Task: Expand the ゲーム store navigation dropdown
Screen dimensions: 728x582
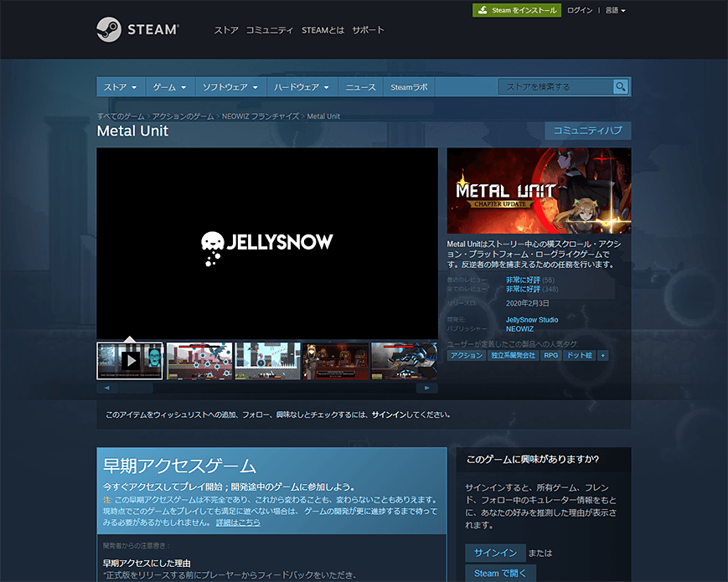Action: 169,86
